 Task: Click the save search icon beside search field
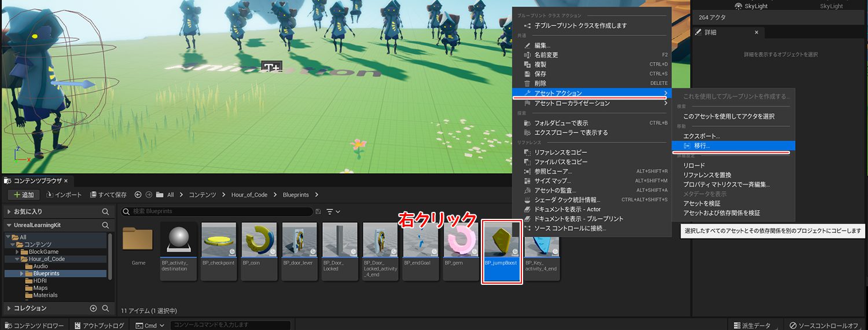(318, 212)
